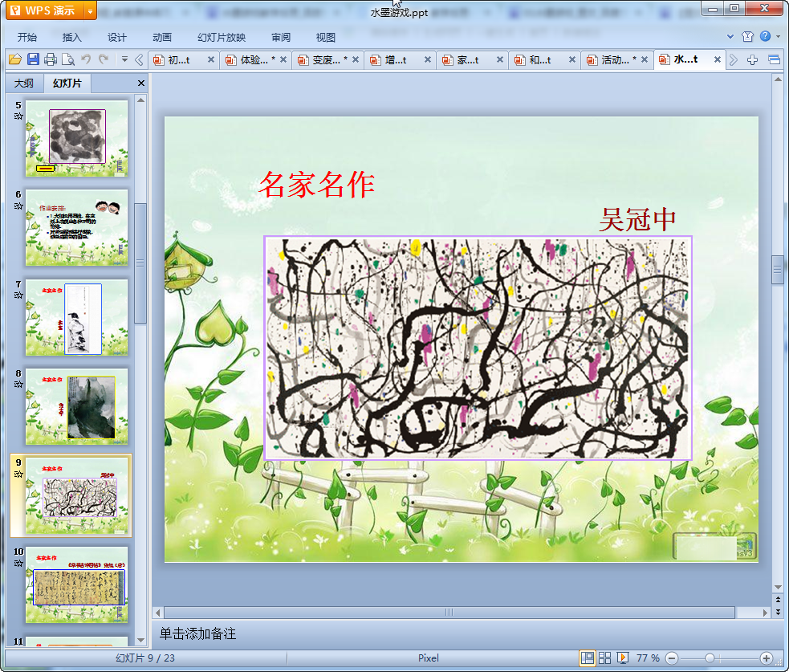Add a new document tab with plus icon
Screen dimensions: 789x672
click(752, 60)
